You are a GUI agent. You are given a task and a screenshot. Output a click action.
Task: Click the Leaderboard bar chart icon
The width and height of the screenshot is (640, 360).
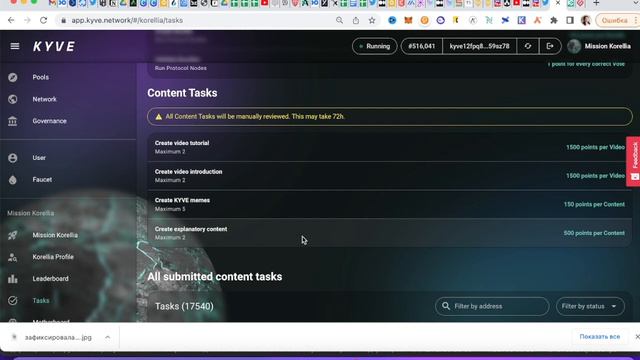pos(13,279)
